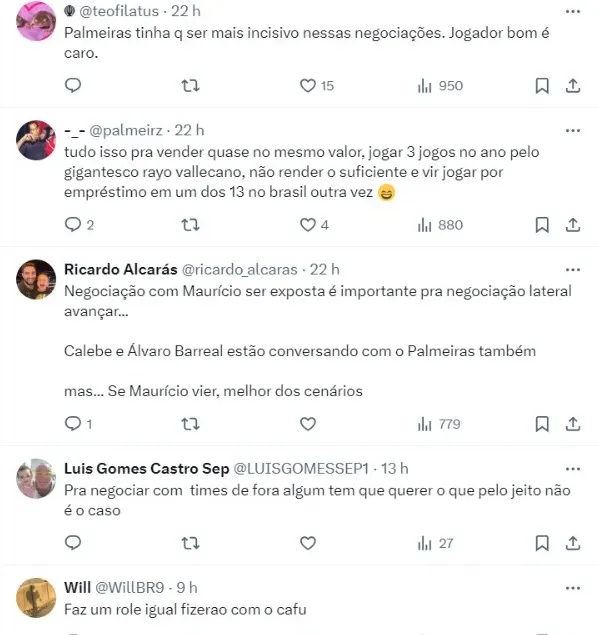Open the three-dot menu on @palmeirz tweet

(x=573, y=130)
